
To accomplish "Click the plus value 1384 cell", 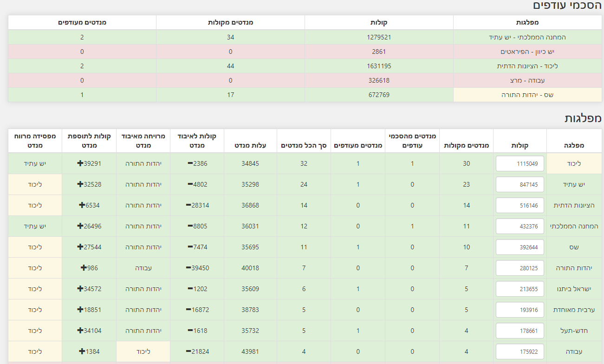I will [89, 351].
